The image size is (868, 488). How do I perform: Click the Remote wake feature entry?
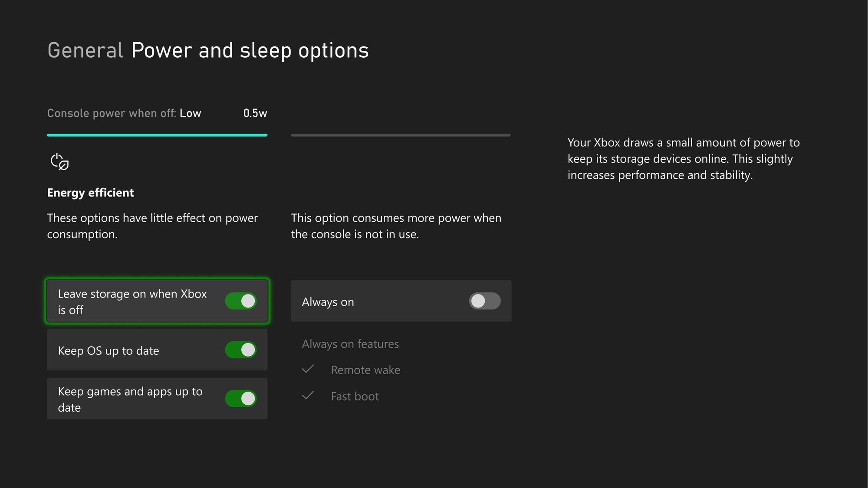click(x=365, y=369)
